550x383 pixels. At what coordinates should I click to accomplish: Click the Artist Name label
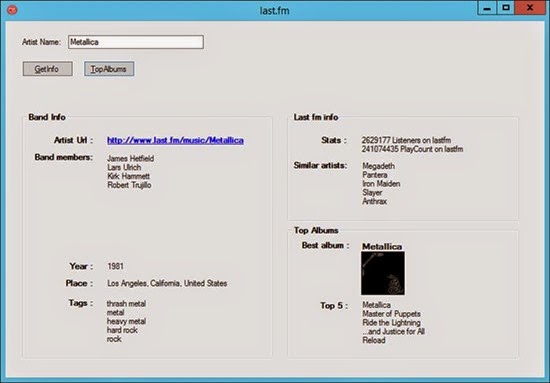click(41, 42)
